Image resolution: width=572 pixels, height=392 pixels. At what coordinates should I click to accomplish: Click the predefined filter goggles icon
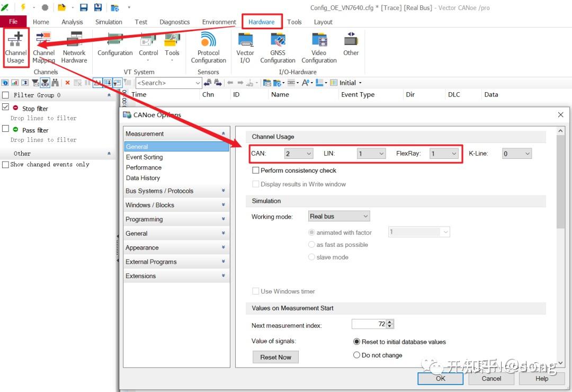(45, 83)
